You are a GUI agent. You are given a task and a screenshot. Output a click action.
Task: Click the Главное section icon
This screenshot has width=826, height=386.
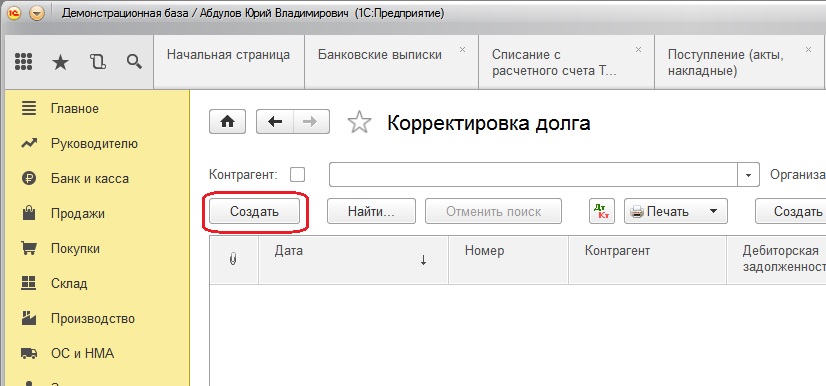coord(28,108)
